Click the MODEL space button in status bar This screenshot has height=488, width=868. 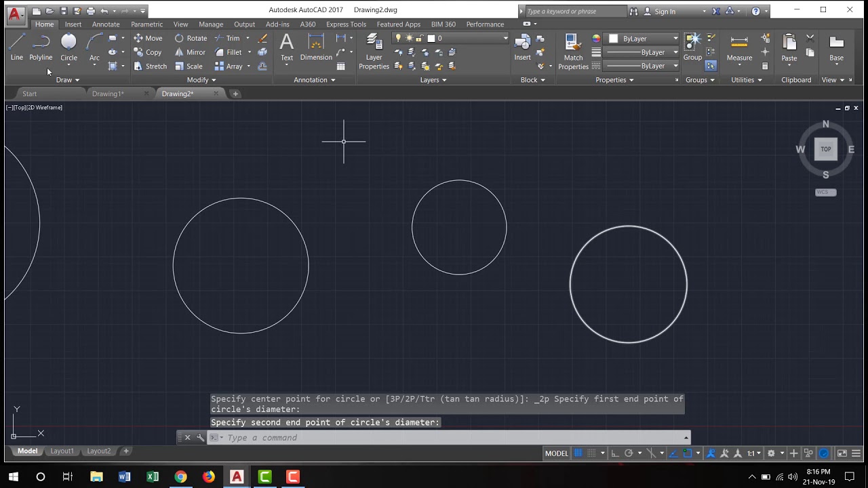pyautogui.click(x=557, y=453)
